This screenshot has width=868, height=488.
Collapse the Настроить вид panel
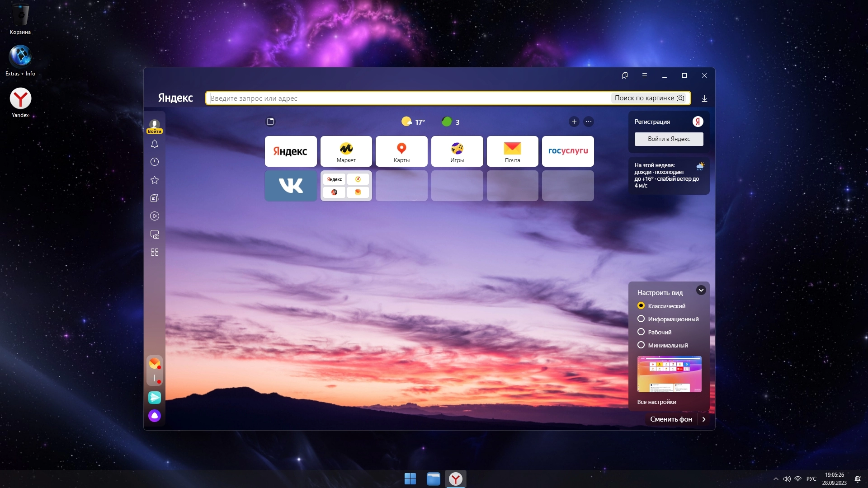click(x=701, y=291)
